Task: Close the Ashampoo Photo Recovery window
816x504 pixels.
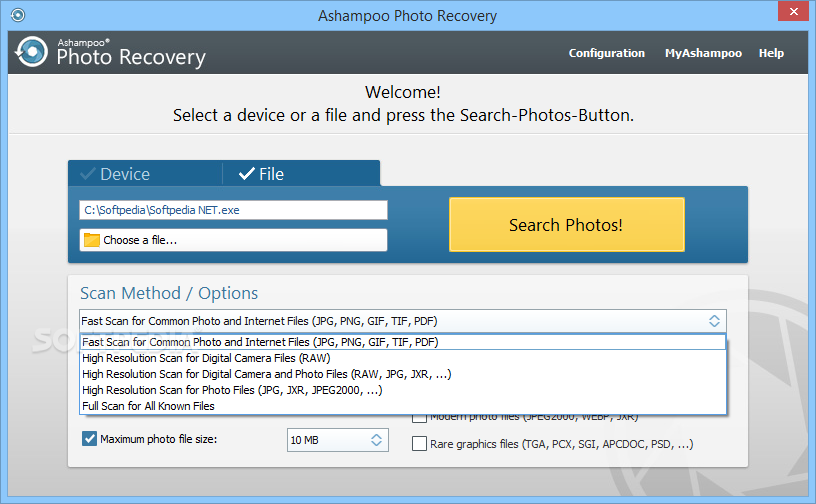Action: (x=793, y=11)
